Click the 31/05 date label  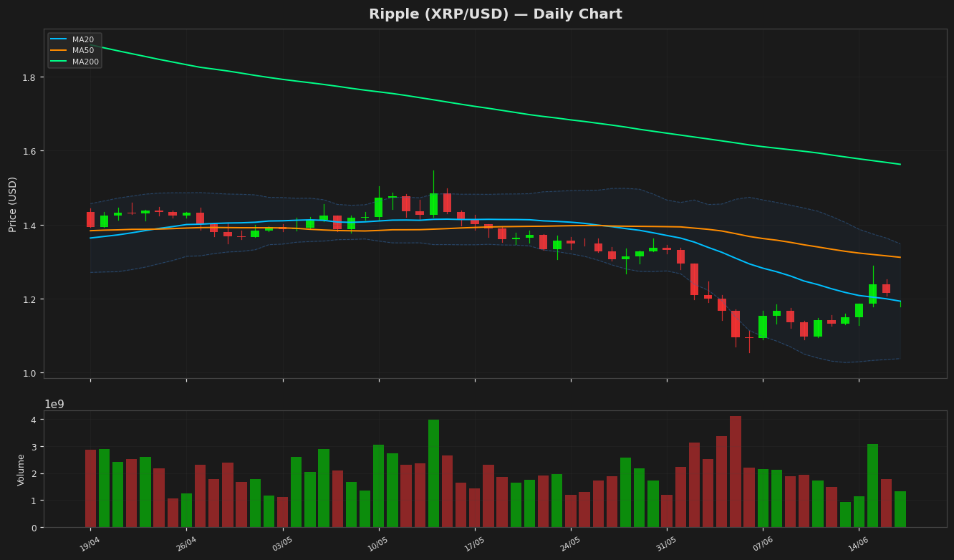(x=666, y=544)
